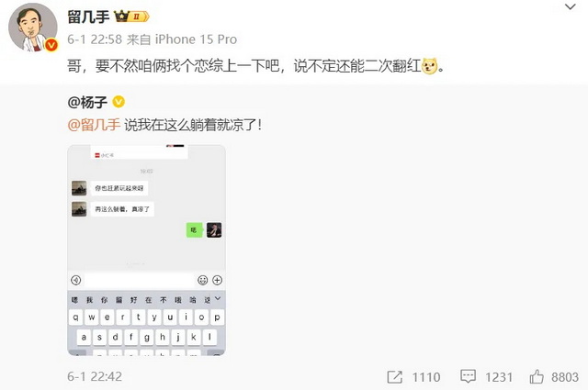
Task: Open the original post timestamp 6-1 22:42
Action: click(95, 376)
